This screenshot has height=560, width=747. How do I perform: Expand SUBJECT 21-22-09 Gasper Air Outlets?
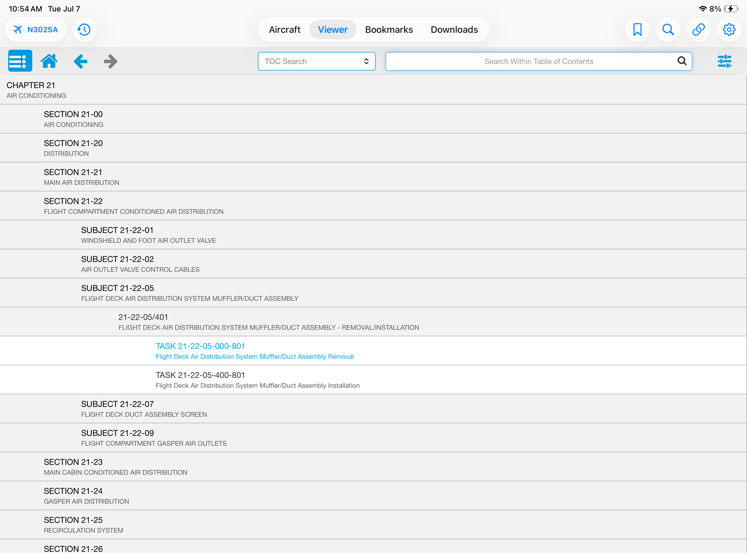373,438
